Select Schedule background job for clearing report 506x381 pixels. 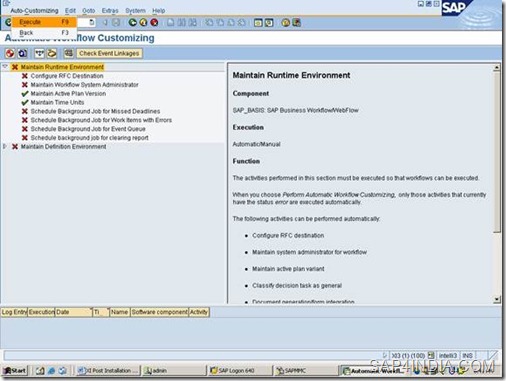pyautogui.click(x=90, y=138)
